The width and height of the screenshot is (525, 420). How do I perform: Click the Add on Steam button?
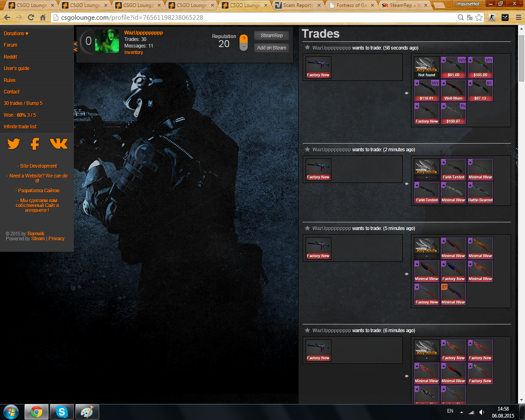(272, 48)
